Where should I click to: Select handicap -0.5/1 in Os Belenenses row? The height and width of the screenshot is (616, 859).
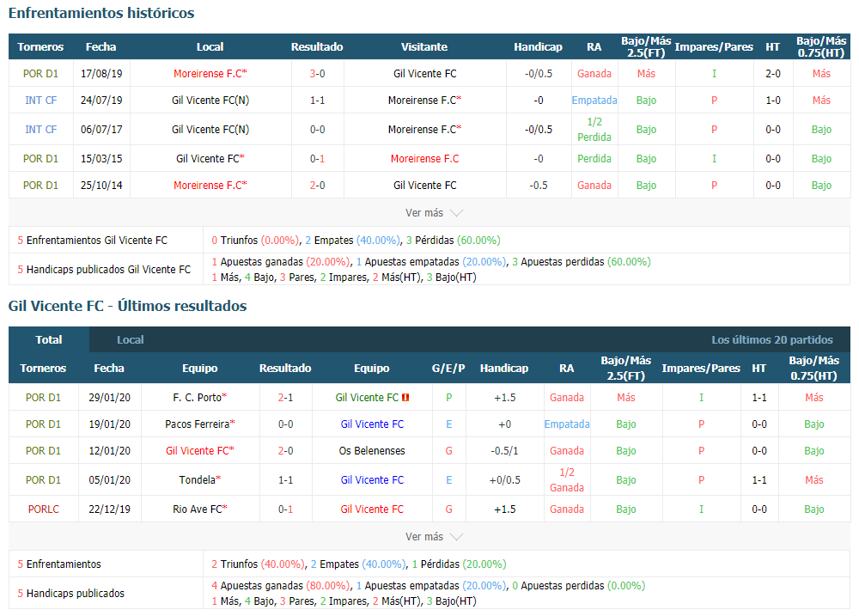pos(504,451)
